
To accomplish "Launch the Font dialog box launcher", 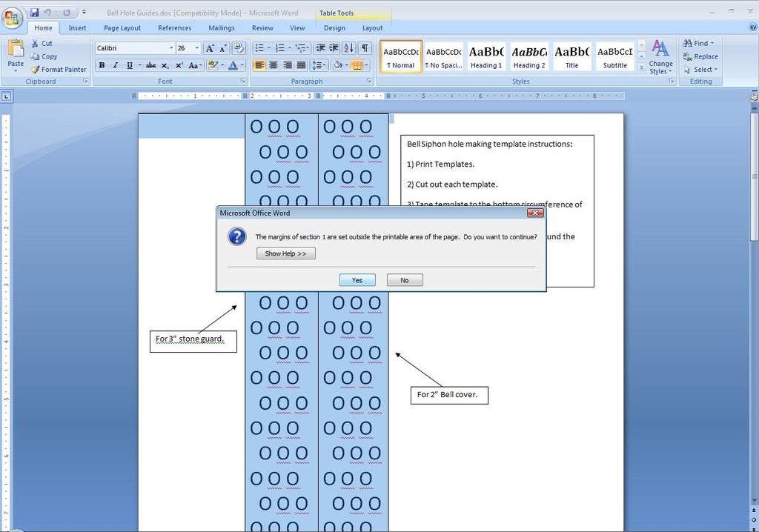I will [242, 82].
